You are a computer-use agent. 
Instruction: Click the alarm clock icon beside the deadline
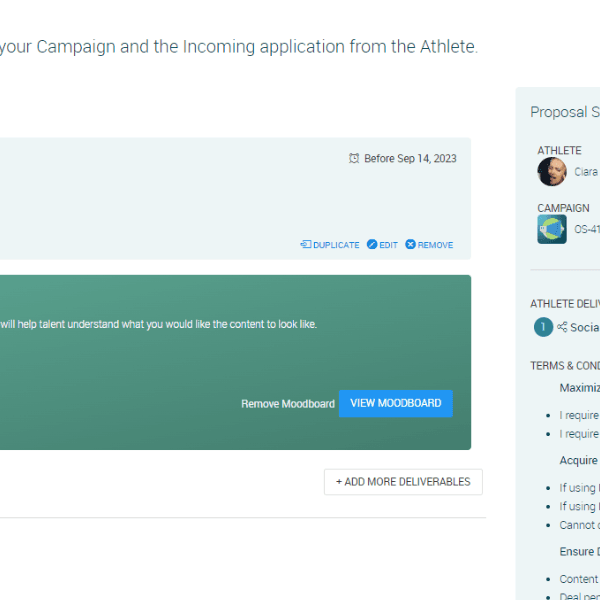[354, 159]
